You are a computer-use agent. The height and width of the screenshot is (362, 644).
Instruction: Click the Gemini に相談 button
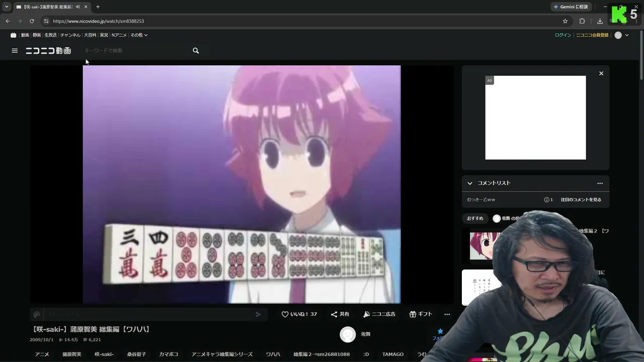571,7
